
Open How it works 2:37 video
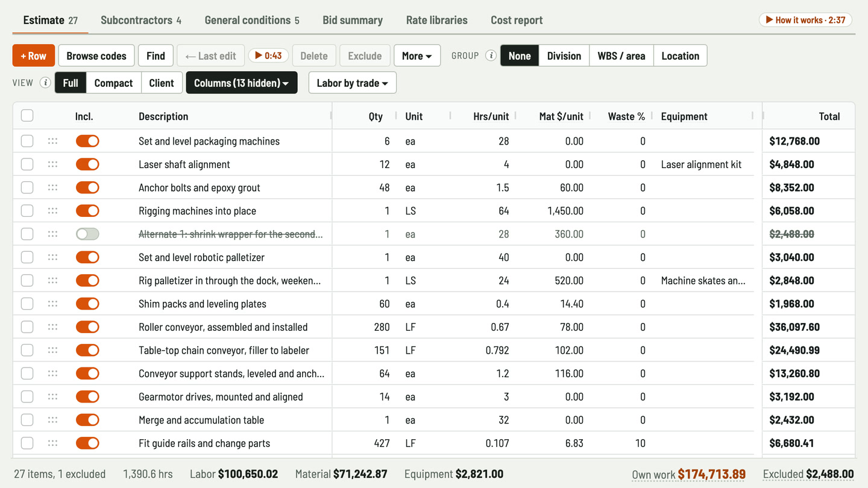(805, 20)
